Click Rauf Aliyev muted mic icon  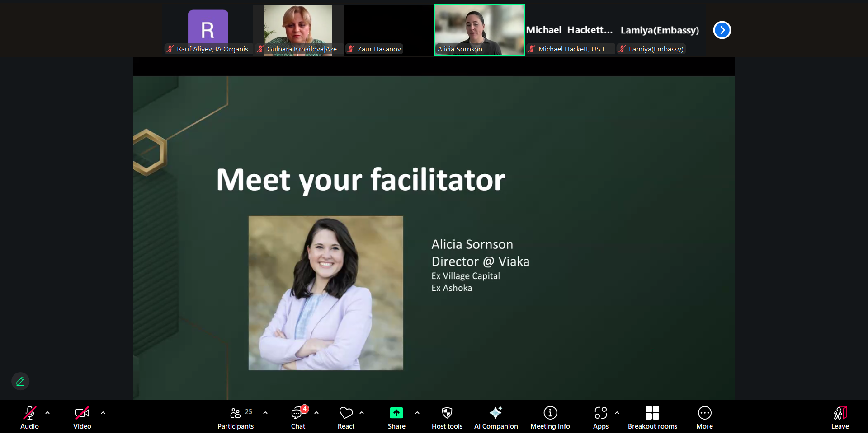coord(170,49)
